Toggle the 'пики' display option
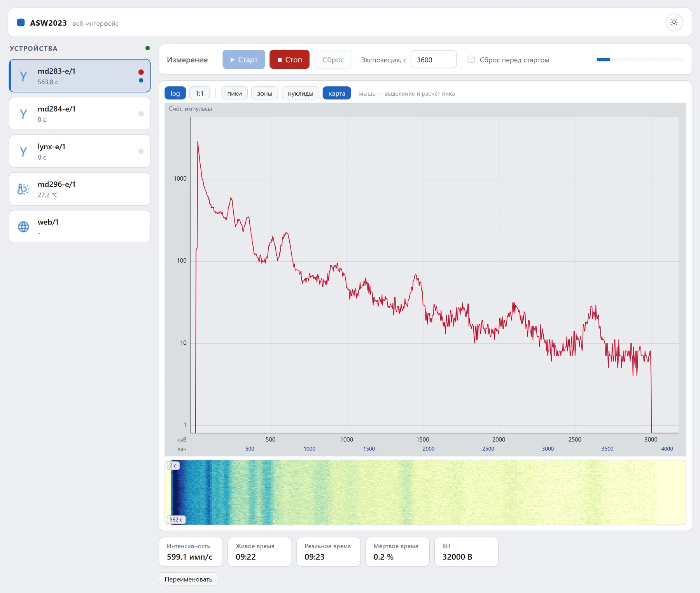 coord(234,93)
